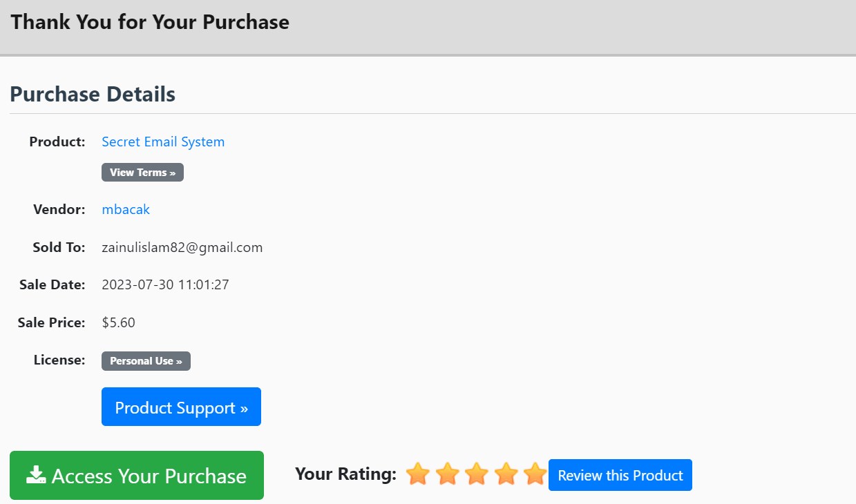Give a five-star rating via the last star
The width and height of the screenshot is (856, 504).
point(535,474)
